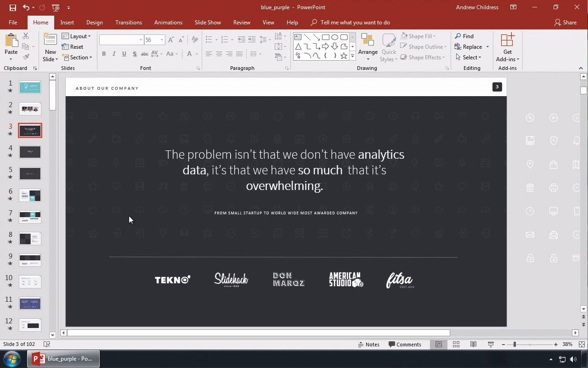Open the File menu

tap(13, 23)
